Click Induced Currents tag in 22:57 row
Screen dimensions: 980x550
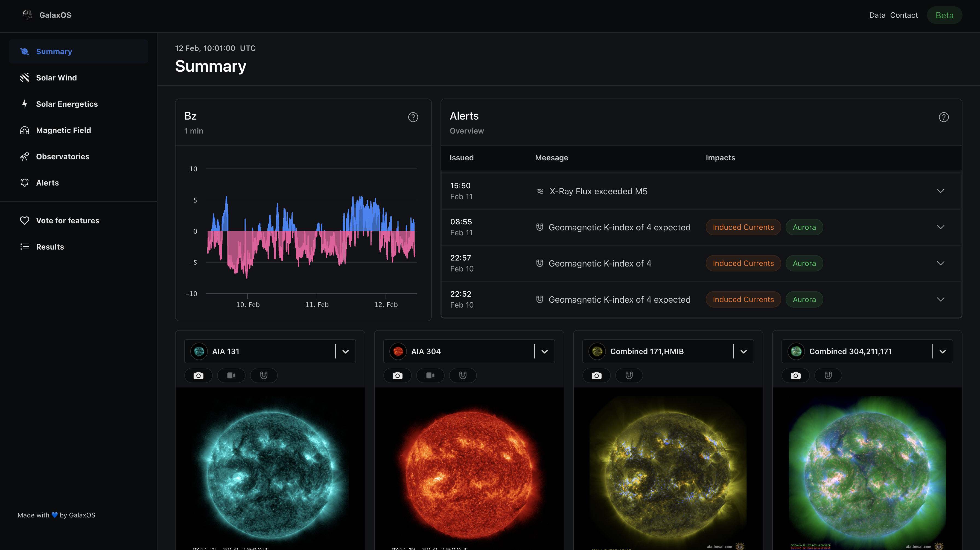(x=743, y=264)
